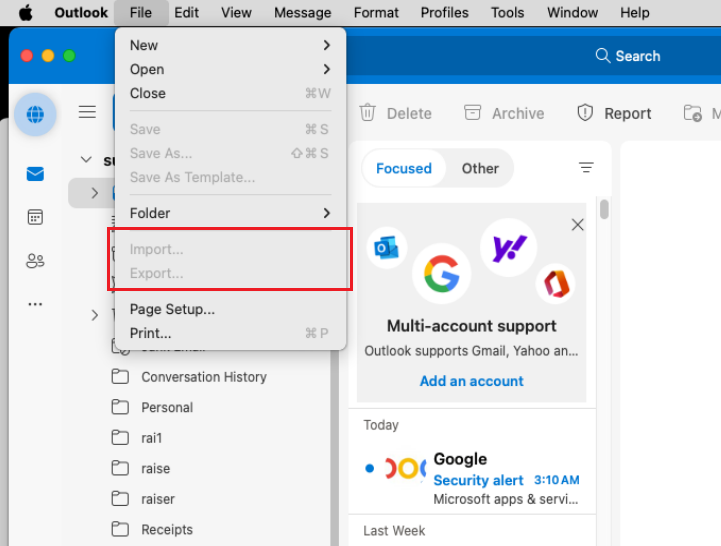Open the Mail view icon
This screenshot has height=546, width=721.
[35, 174]
